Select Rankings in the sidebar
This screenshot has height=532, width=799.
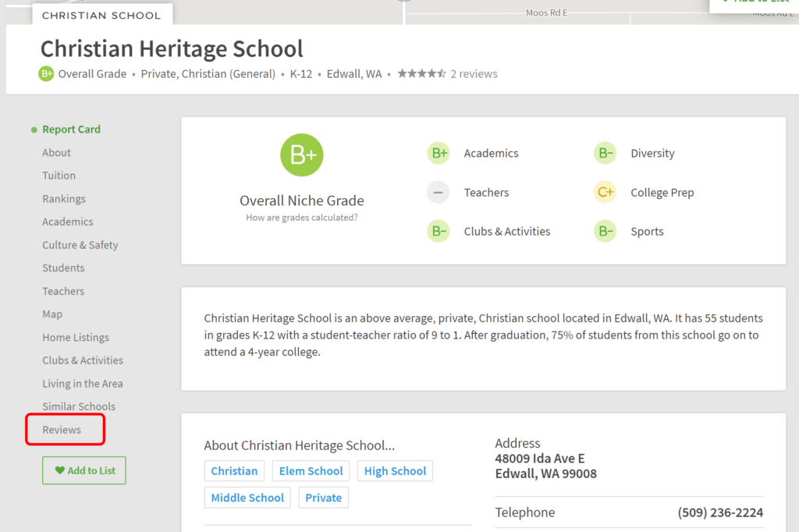pyautogui.click(x=64, y=199)
